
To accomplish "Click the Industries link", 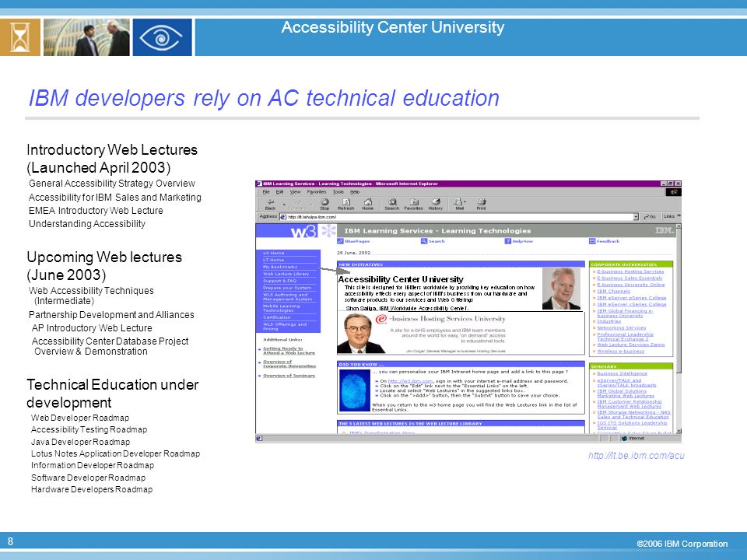I will [608, 321].
